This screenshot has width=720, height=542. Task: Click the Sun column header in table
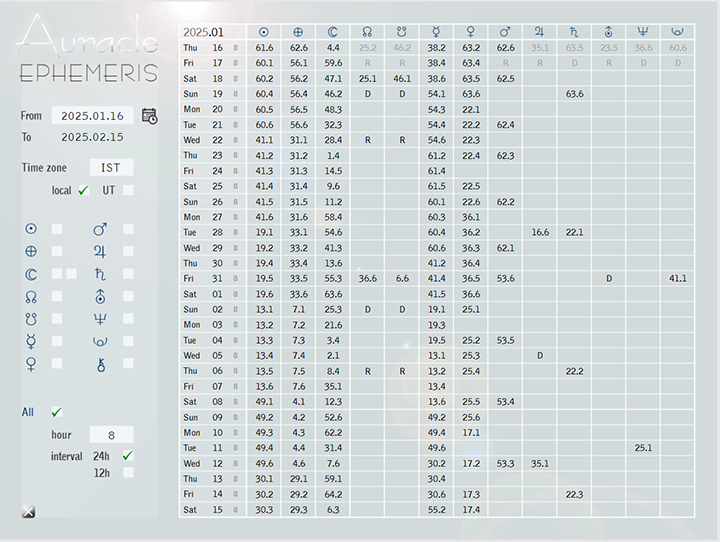(x=264, y=32)
